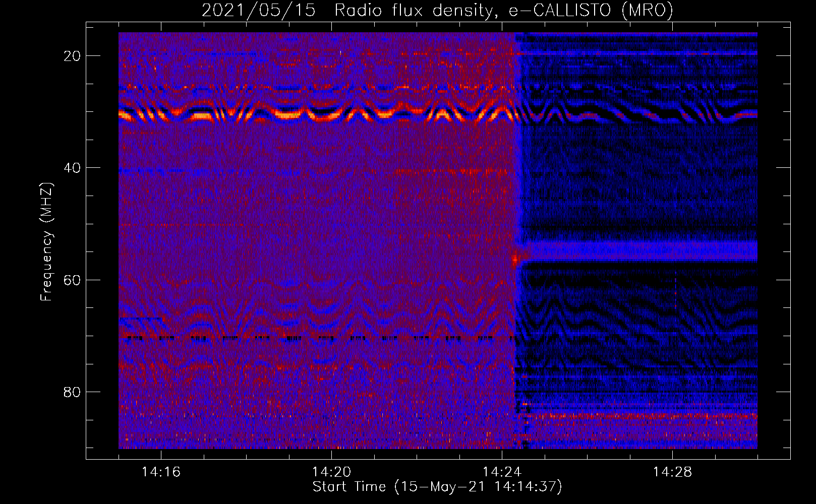Click the "Start Time (15-May-21 14:14:37)" label
The width and height of the screenshot is (816, 504).
(x=437, y=487)
